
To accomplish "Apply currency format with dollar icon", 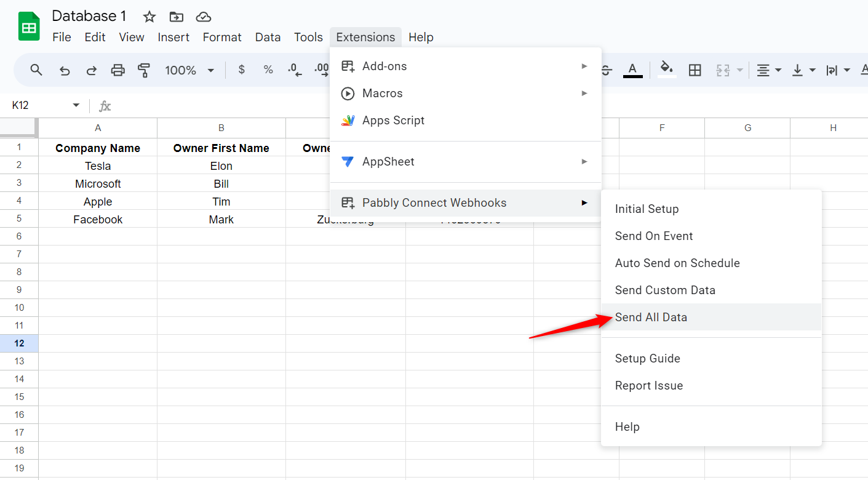I will 242,70.
